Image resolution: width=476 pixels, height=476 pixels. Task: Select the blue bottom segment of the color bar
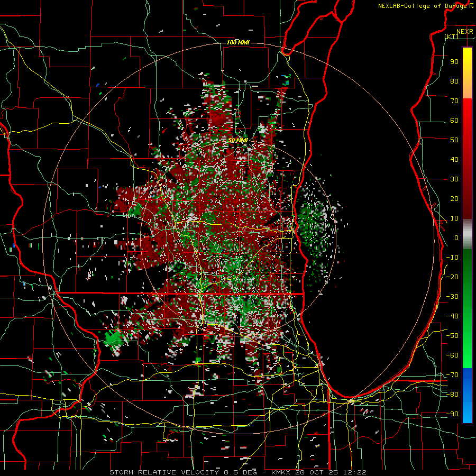coord(467,396)
